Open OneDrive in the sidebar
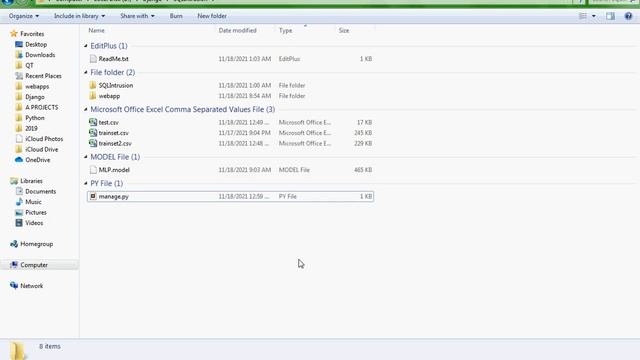 coord(38,160)
